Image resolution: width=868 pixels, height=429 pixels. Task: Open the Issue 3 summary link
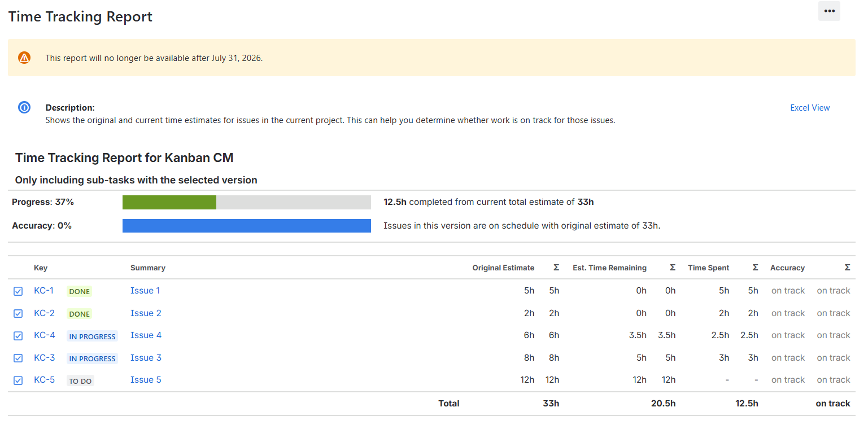pyautogui.click(x=146, y=357)
